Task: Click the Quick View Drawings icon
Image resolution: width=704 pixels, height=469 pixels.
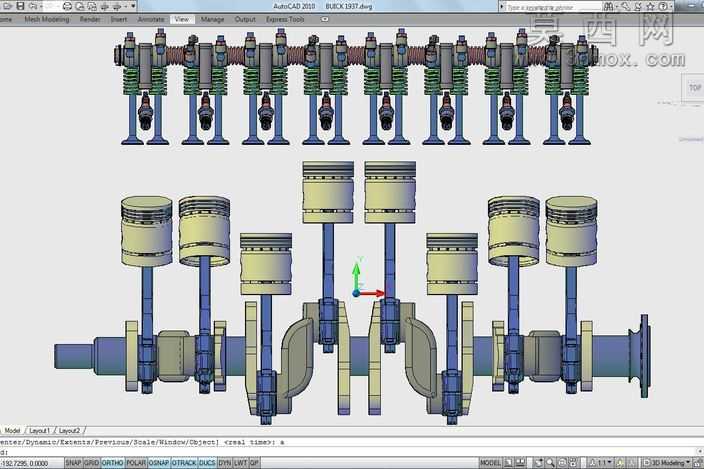Action: click(x=520, y=463)
